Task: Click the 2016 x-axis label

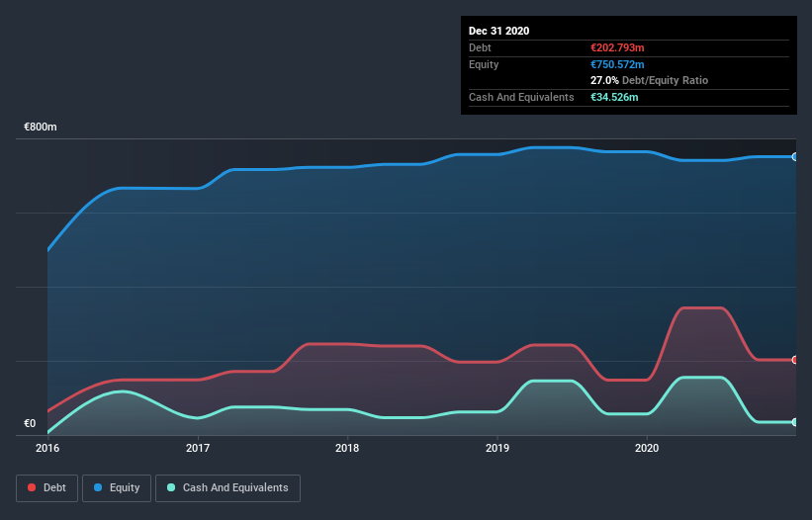Action: pos(47,448)
